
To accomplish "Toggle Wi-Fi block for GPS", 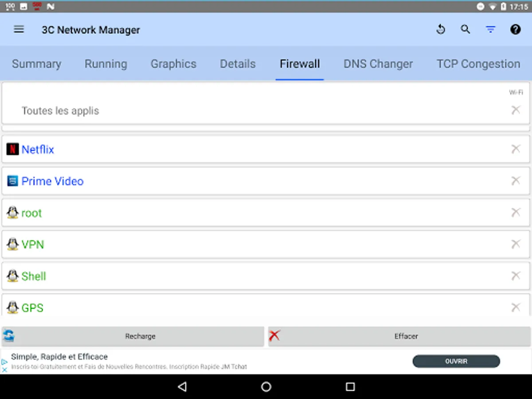I will point(516,307).
